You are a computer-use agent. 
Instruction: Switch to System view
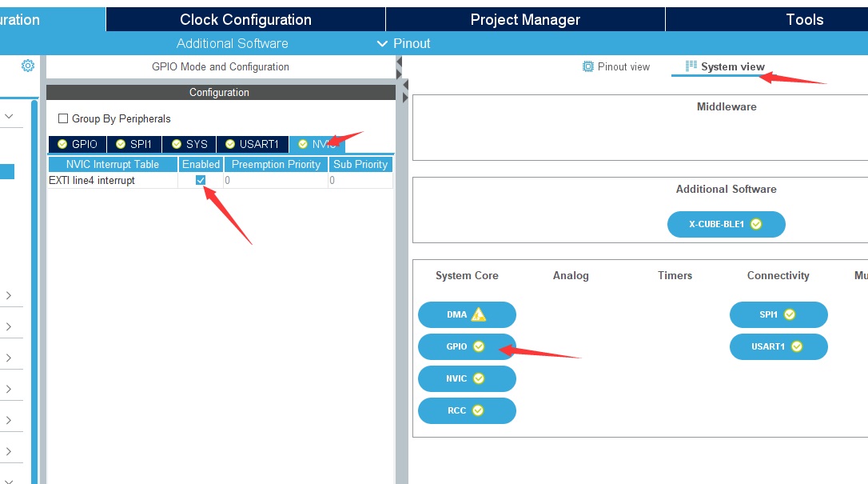click(x=725, y=66)
